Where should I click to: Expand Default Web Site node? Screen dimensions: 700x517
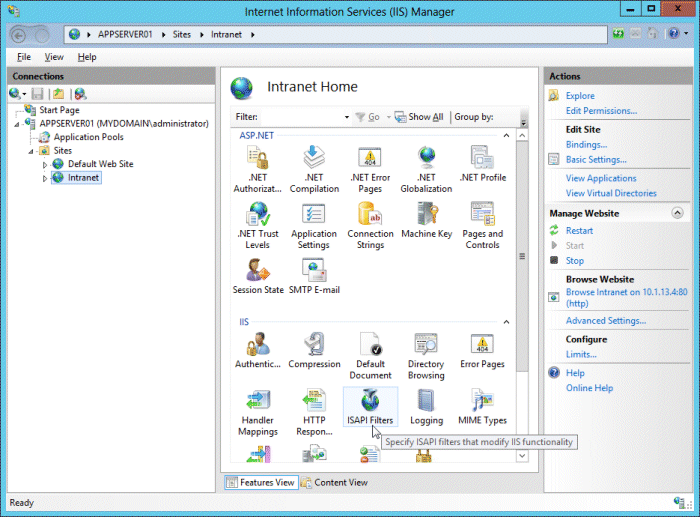click(45, 165)
